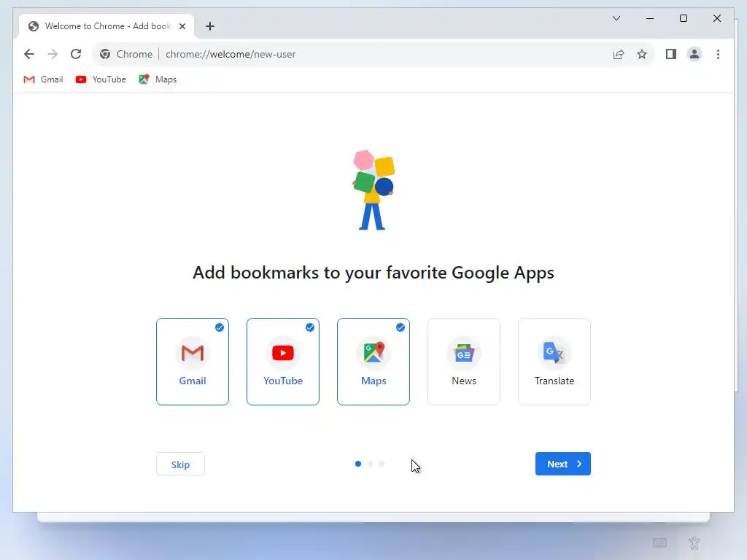This screenshot has width=747, height=560.
Task: Select the News app card
Action: 464,362
